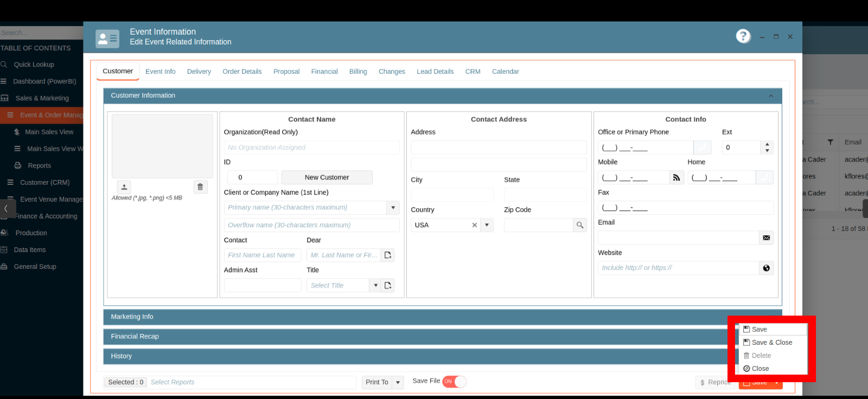Screen dimensions: 868x399
Task: Open Dashboard (PowerBI) in sidebar
Action: (44, 81)
